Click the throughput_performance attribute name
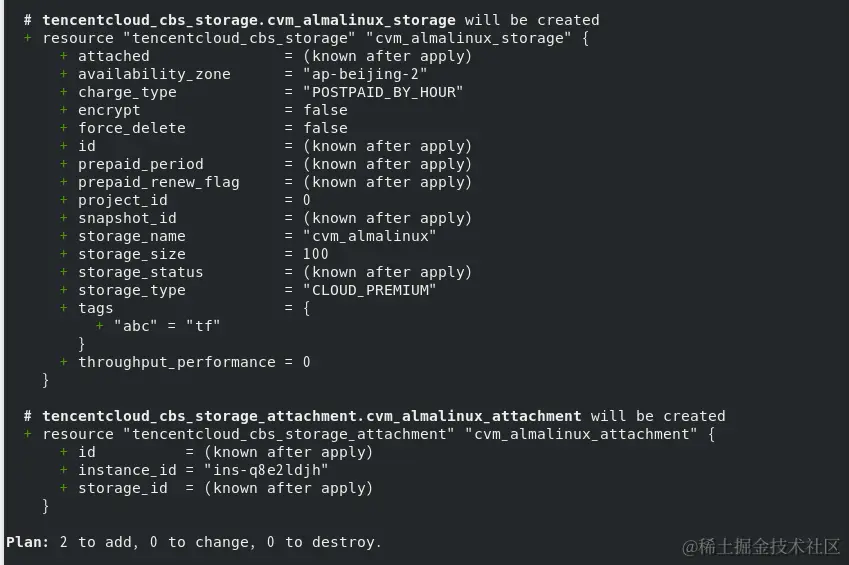The image size is (849, 565). [177, 362]
